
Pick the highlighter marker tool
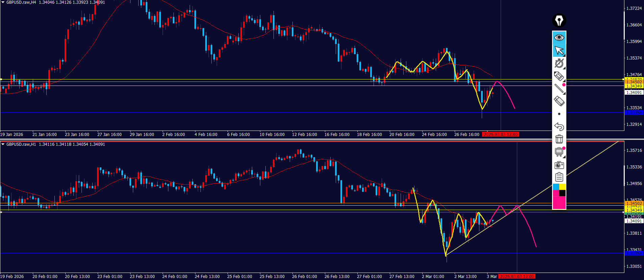click(x=558, y=76)
